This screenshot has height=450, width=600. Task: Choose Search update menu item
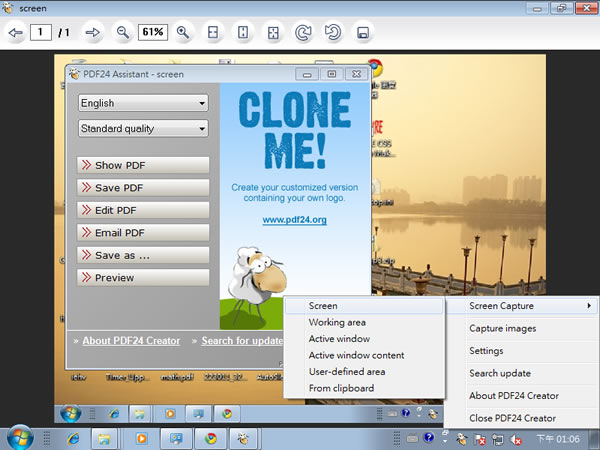click(x=522, y=373)
